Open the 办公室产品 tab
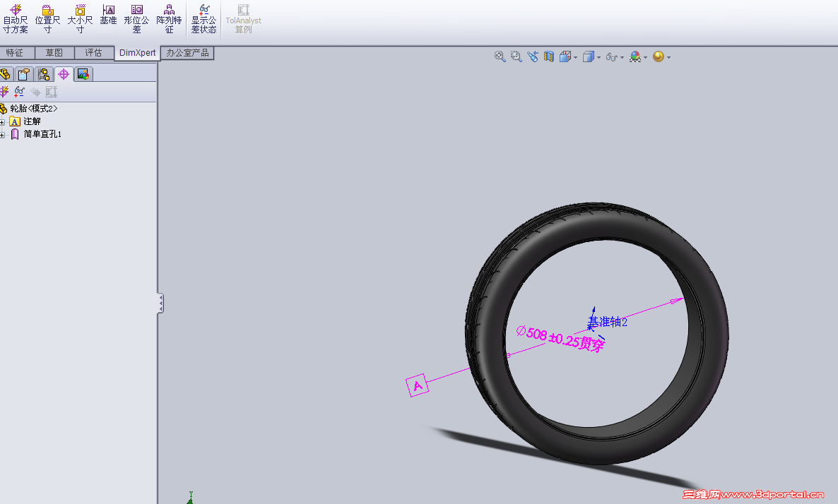 pos(187,53)
